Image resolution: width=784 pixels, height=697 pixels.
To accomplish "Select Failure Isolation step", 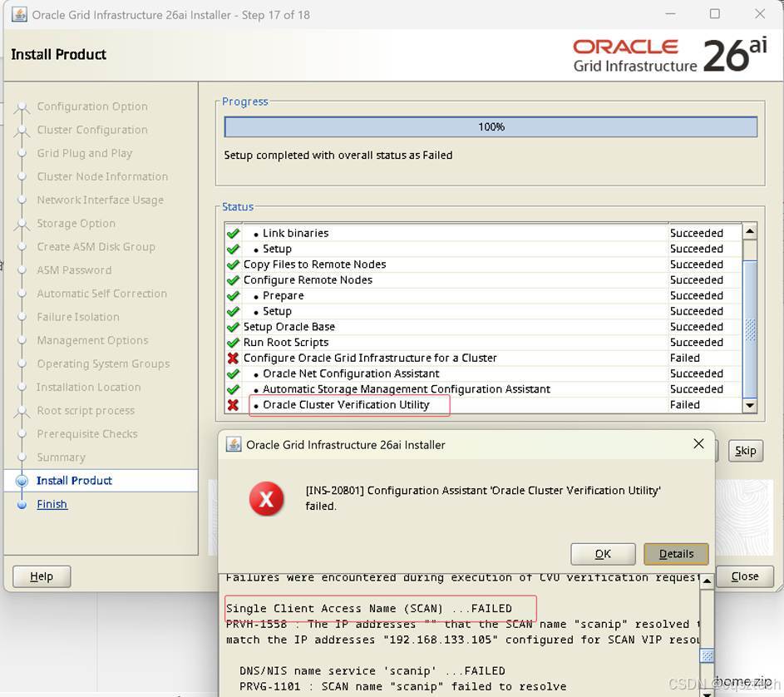I will 78,317.
